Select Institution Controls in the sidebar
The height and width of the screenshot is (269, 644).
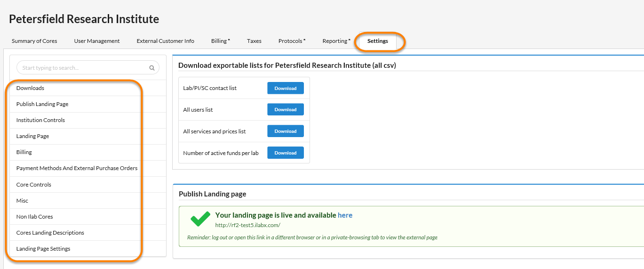40,120
